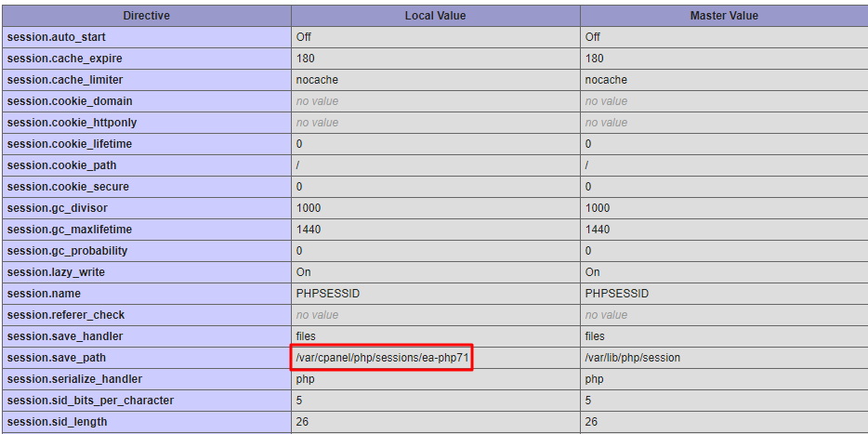Click the Master Value column header
Image resolution: width=868 pixels, height=434 pixels.
(724, 16)
